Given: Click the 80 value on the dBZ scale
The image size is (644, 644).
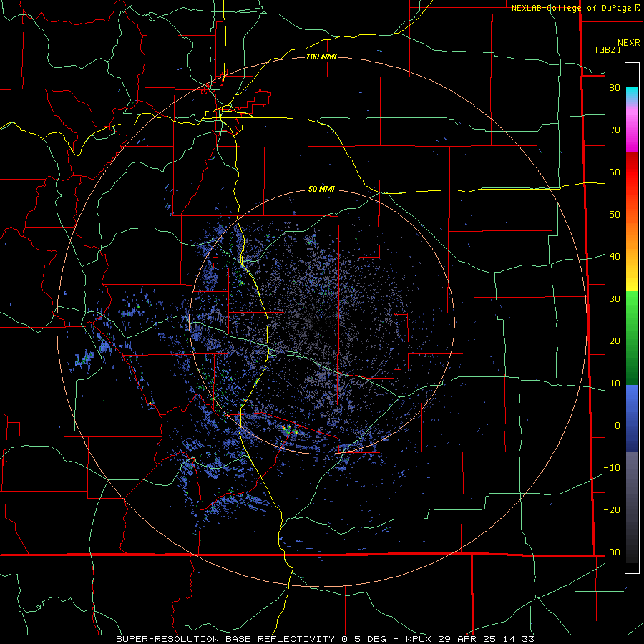Looking at the screenshot, I should point(615,87).
